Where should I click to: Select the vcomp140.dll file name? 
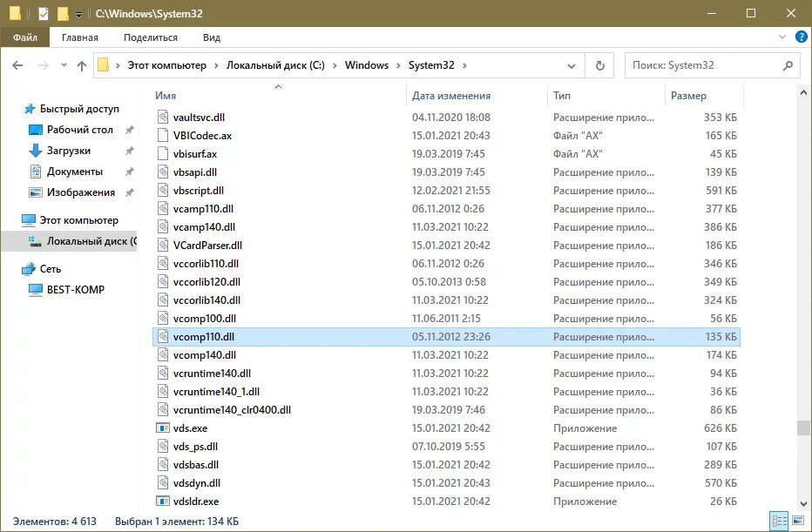[x=205, y=355]
